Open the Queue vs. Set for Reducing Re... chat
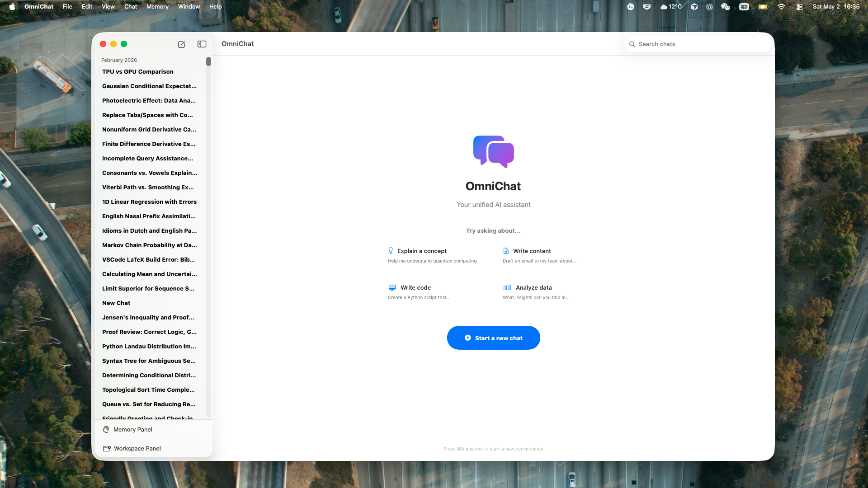868x488 pixels. click(151, 404)
